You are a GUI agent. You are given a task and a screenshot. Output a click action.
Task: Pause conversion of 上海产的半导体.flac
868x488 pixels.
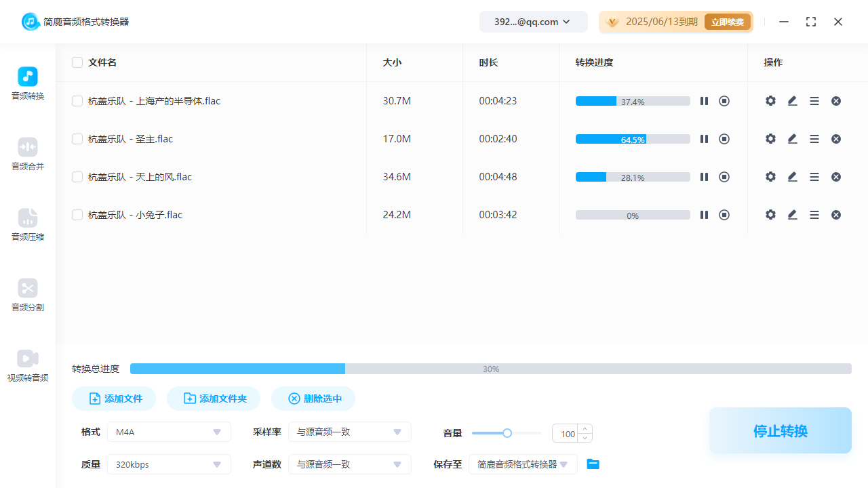(x=704, y=101)
